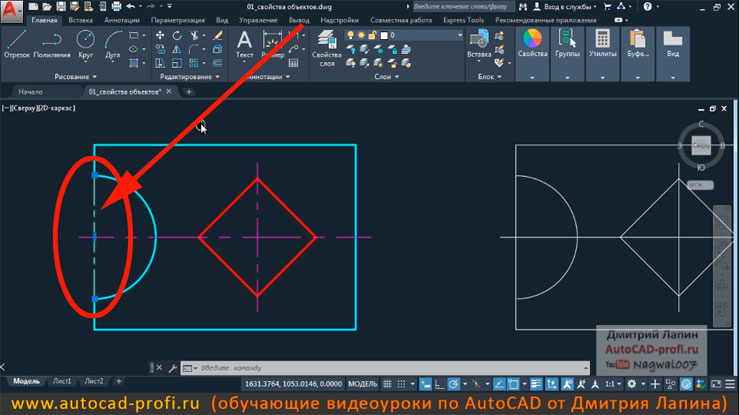Click the Mirror tool icon

point(177,49)
